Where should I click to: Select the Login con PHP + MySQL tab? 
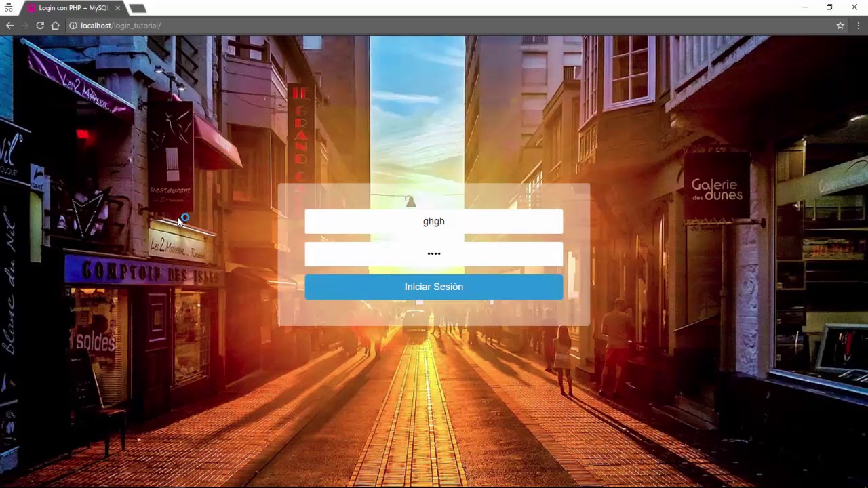(x=73, y=8)
